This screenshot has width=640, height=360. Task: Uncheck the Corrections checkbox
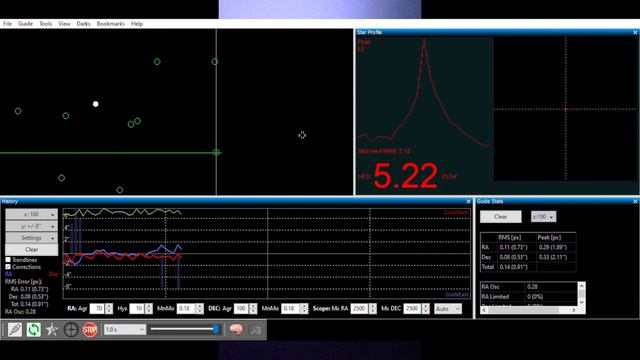(8, 267)
